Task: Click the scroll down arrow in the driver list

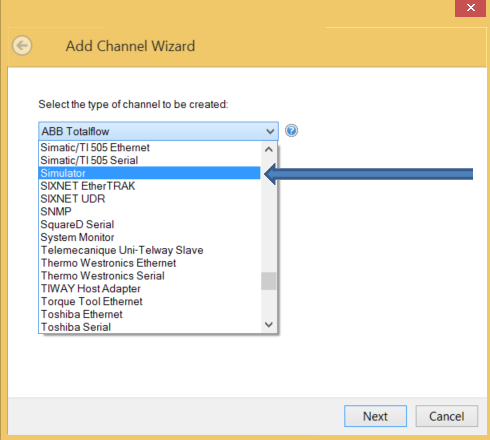Action: pos(269,324)
